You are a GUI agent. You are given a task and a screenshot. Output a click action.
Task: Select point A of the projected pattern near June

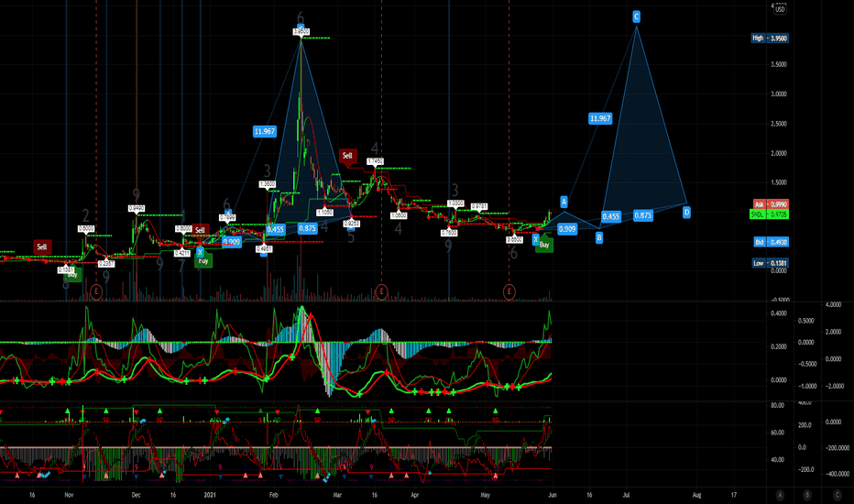click(x=564, y=202)
